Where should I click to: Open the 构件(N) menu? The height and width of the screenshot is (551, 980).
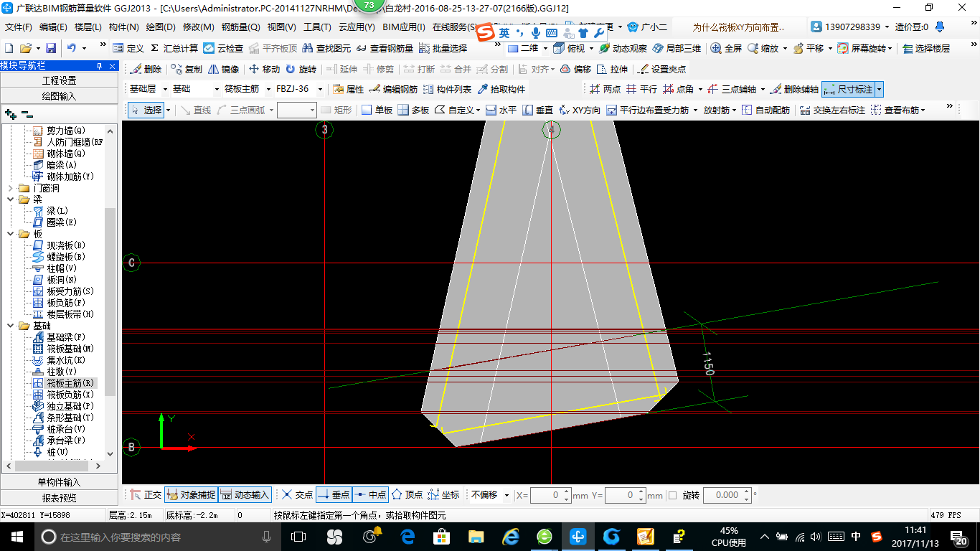123,27
